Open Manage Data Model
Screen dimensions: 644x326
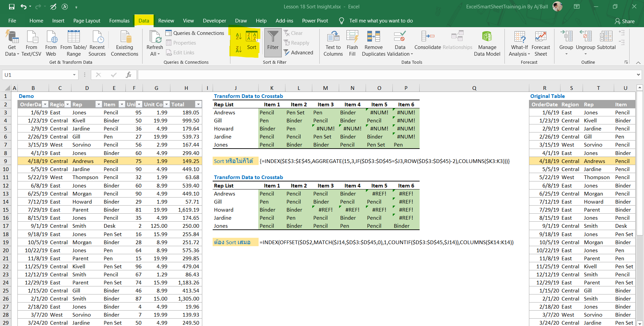[x=487, y=44]
